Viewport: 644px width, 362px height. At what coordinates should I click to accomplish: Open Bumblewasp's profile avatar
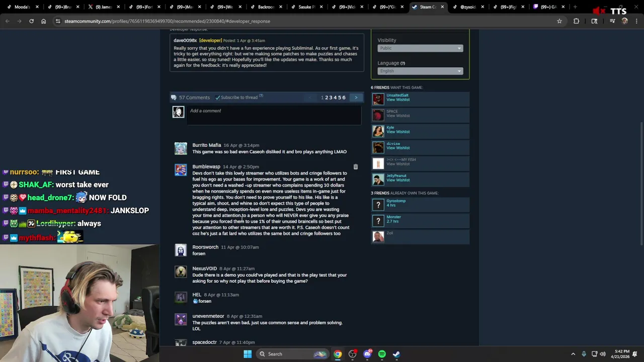point(181,170)
